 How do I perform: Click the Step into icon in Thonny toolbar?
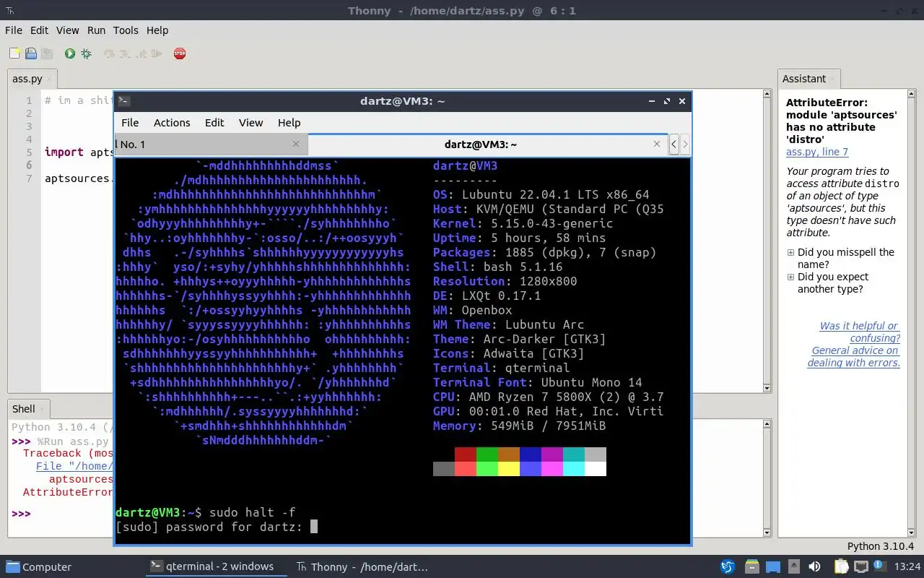click(125, 53)
